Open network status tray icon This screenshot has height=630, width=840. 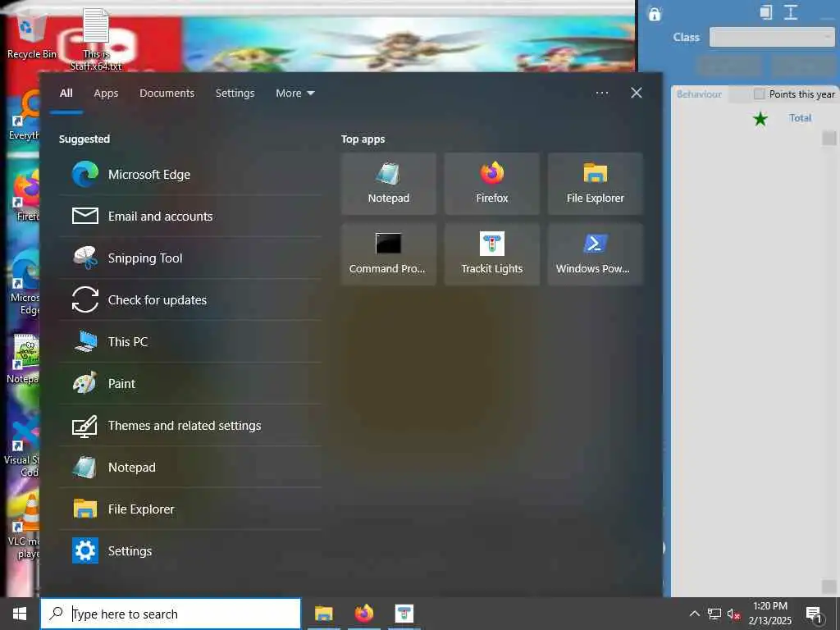pyautogui.click(x=714, y=614)
